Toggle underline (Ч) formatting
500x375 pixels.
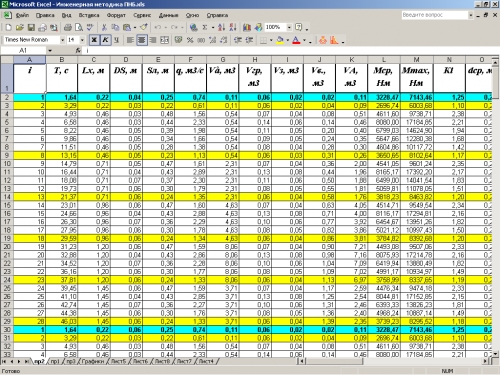click(x=116, y=40)
